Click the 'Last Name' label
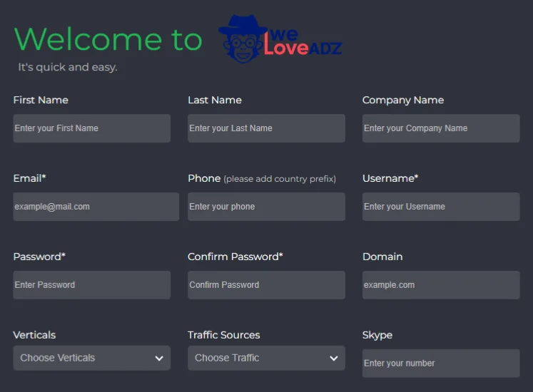 (x=215, y=100)
